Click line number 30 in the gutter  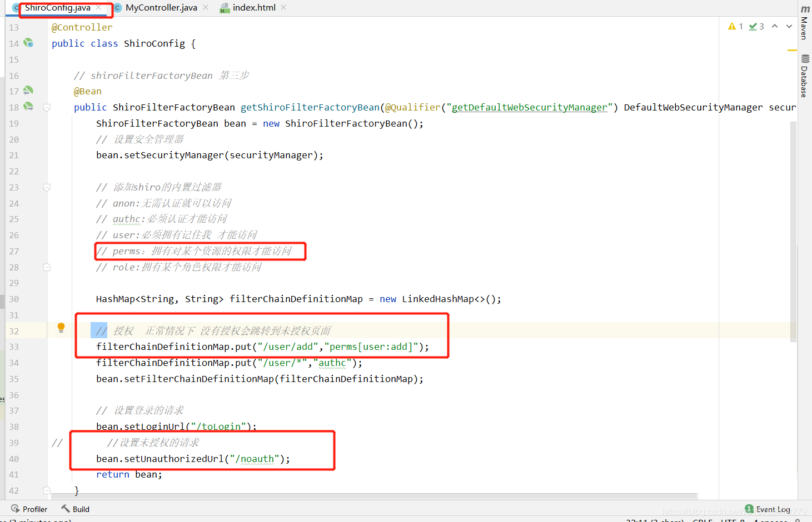pos(14,299)
